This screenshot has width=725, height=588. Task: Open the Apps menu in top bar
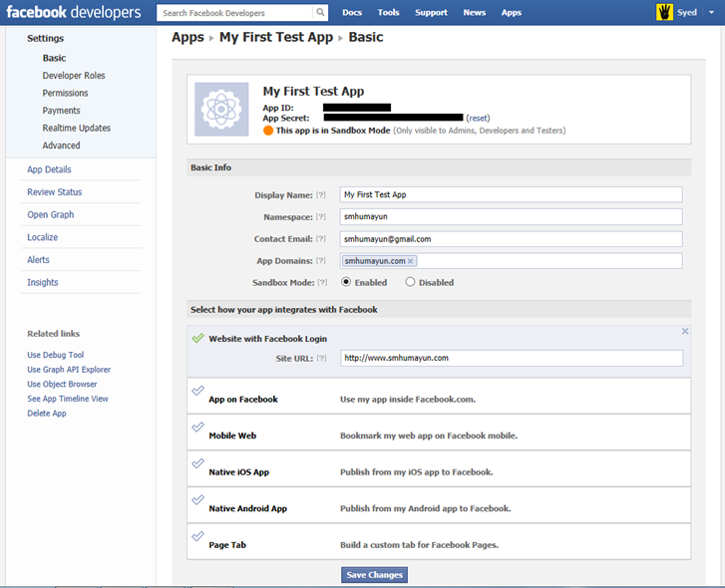[x=512, y=13]
